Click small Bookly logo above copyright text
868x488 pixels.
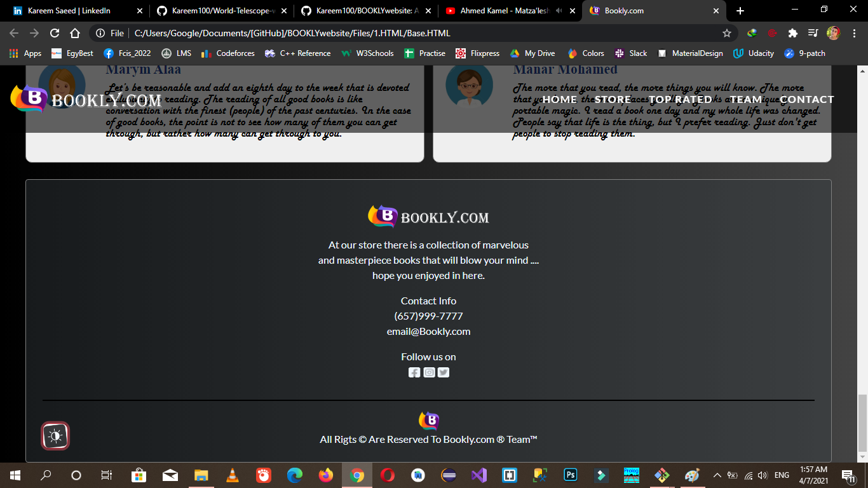429,421
